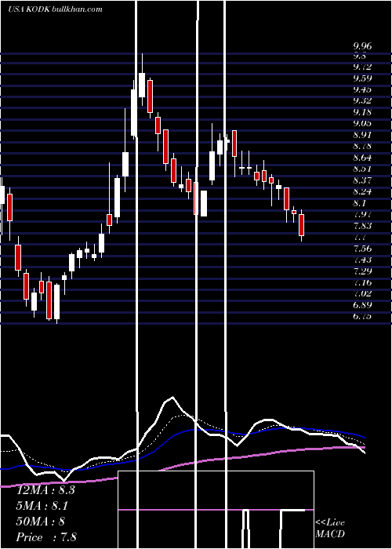The height and width of the screenshot is (549, 392).
Task: Select the 6.89 price axis value
Action: point(362,305)
